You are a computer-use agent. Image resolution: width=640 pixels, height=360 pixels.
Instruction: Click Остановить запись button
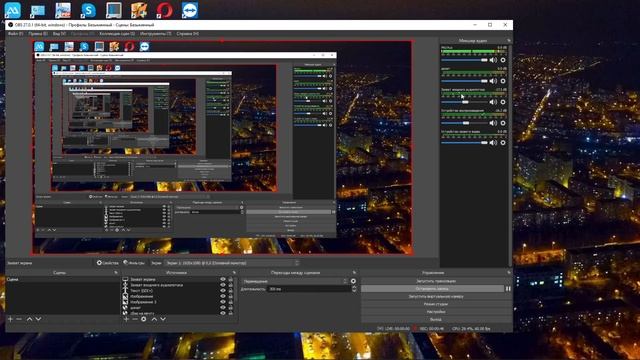click(x=433, y=289)
